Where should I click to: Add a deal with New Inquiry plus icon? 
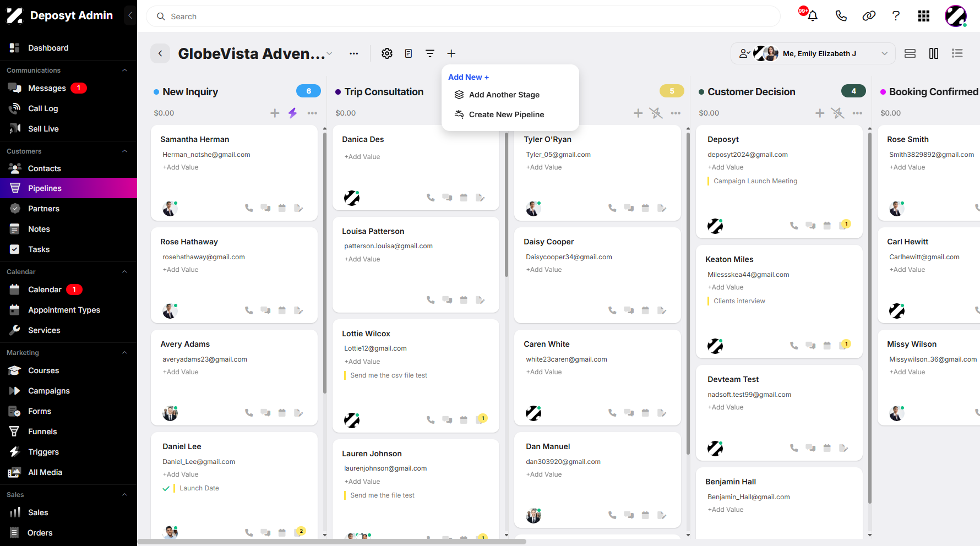click(275, 113)
